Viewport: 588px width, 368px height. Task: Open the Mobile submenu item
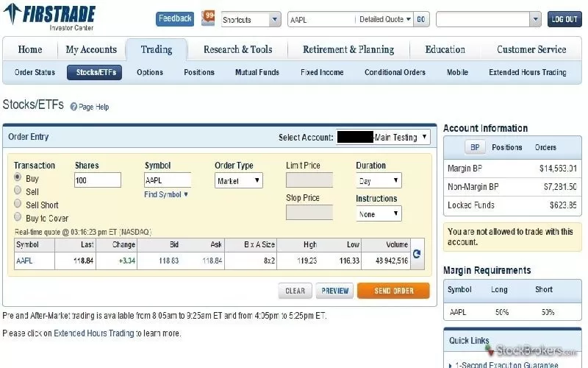point(457,72)
